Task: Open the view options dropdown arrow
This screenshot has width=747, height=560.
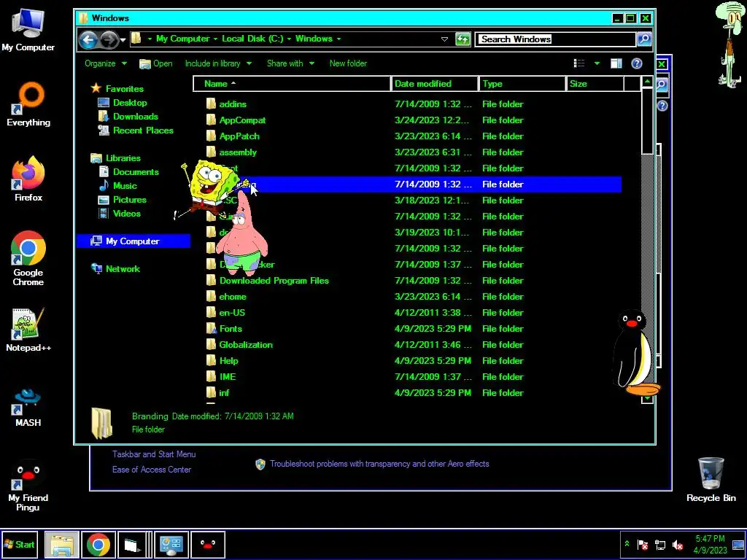Action: point(597,63)
